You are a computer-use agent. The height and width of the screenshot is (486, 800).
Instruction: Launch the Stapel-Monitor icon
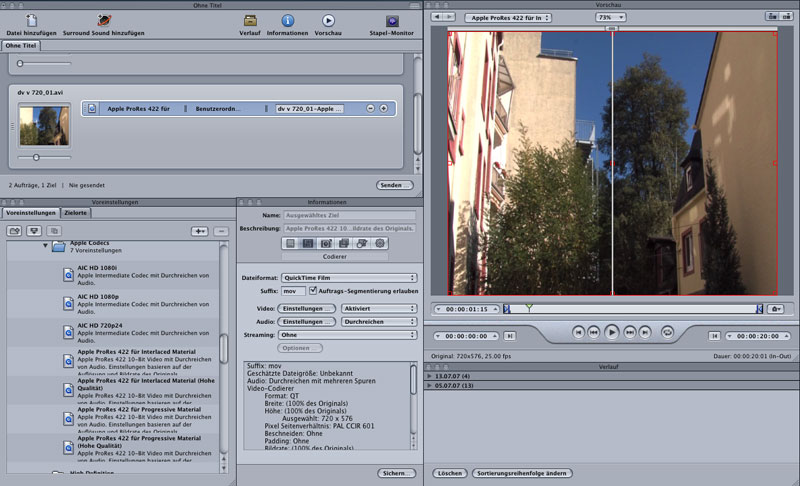(392, 20)
